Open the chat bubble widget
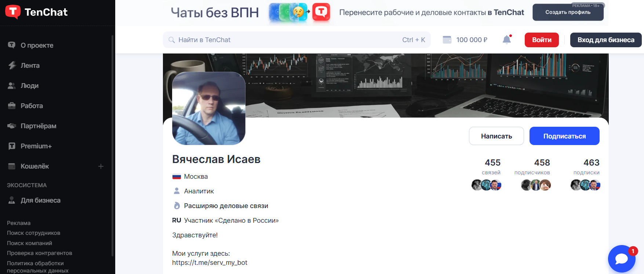 coord(622,259)
